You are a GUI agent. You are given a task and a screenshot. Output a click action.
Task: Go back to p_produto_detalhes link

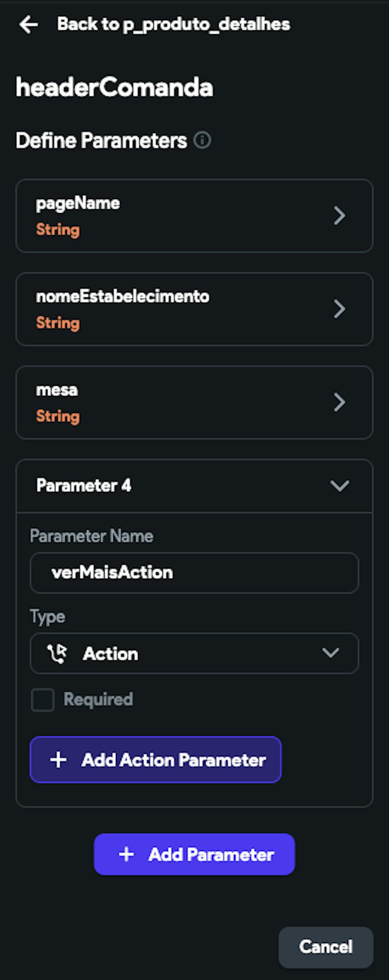click(x=173, y=24)
